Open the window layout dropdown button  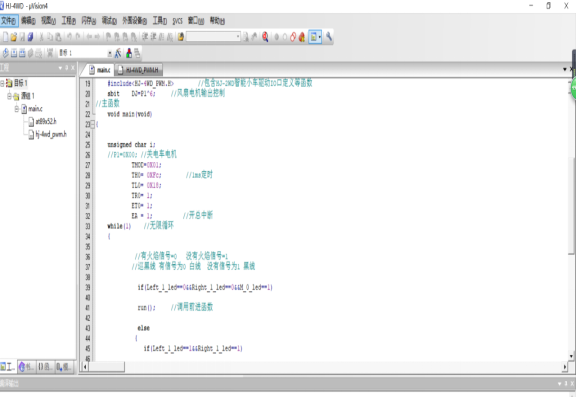click(315, 37)
